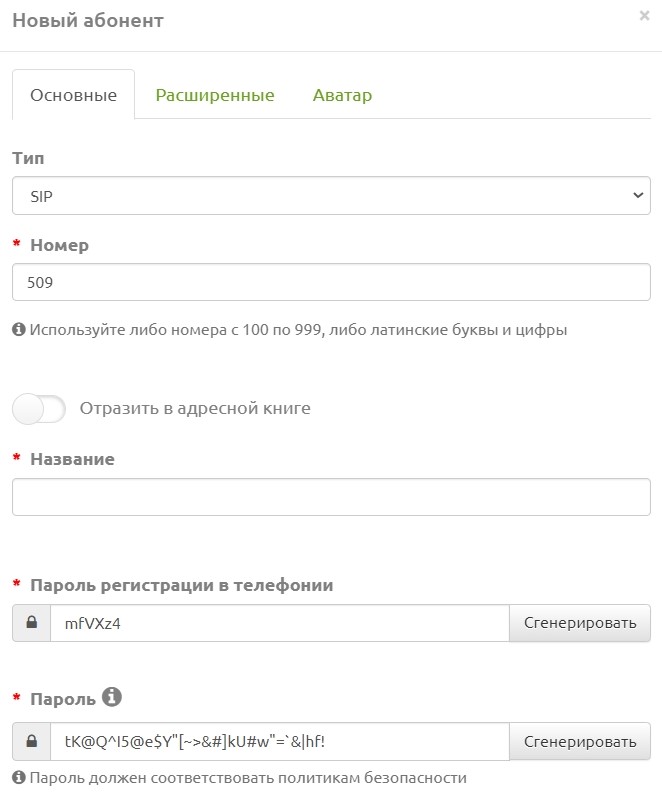Go to the Аватар tab
This screenshot has width=662, height=793.
[342, 95]
